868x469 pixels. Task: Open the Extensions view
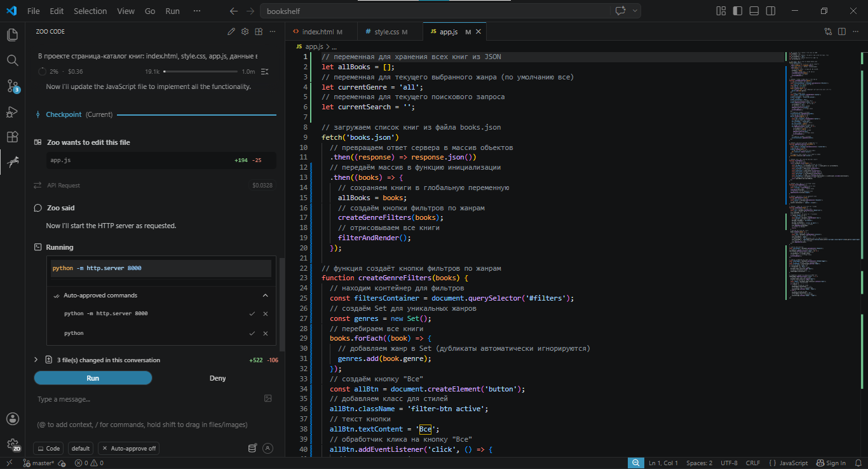coord(12,137)
